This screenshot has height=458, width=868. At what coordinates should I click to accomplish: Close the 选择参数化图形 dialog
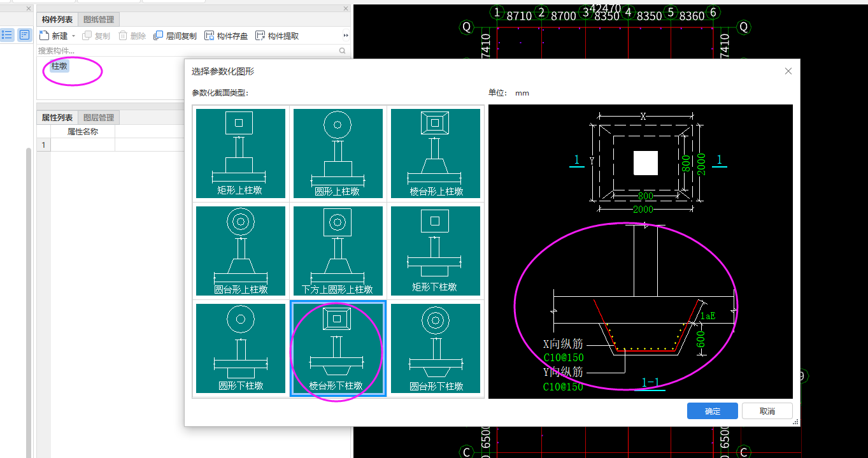point(788,71)
